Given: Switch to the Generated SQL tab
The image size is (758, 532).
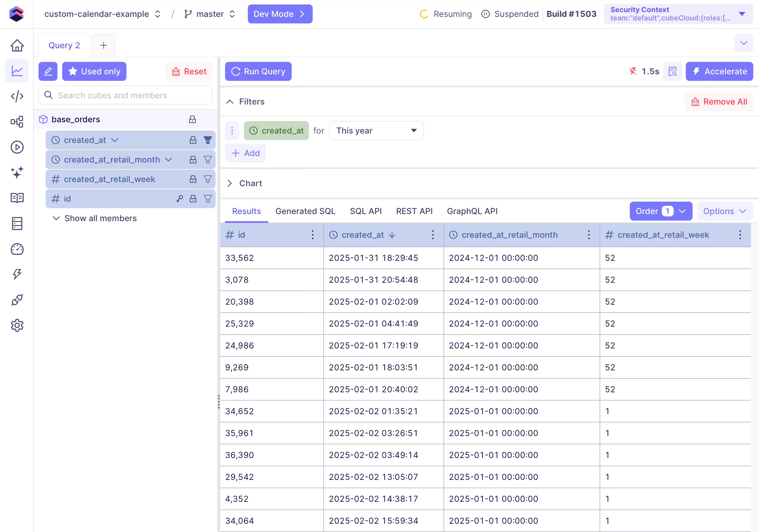Looking at the screenshot, I should pos(305,211).
